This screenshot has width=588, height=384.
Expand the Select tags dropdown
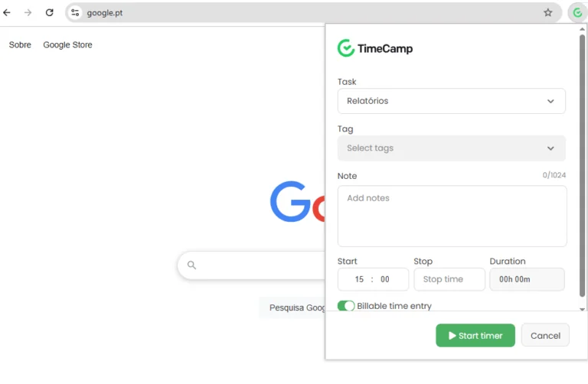[x=451, y=148]
